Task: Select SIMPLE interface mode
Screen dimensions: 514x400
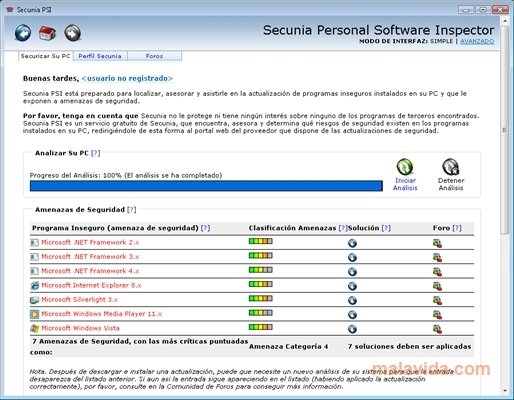Action: [x=441, y=41]
